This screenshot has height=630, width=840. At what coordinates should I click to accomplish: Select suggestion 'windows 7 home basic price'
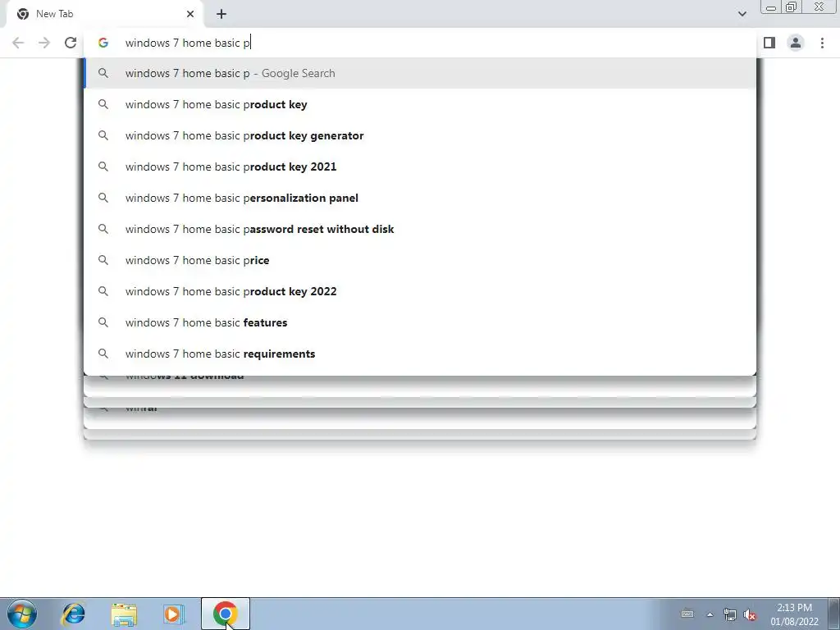click(x=420, y=260)
